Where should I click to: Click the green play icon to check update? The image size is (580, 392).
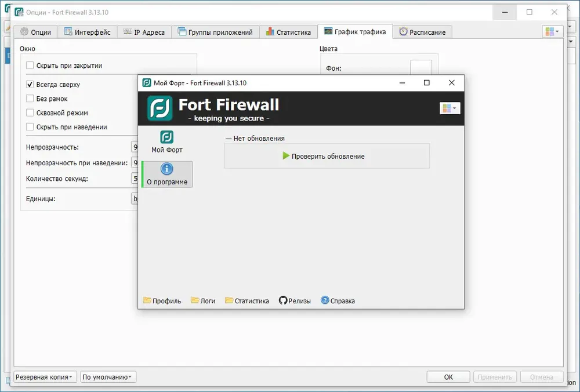tap(286, 155)
